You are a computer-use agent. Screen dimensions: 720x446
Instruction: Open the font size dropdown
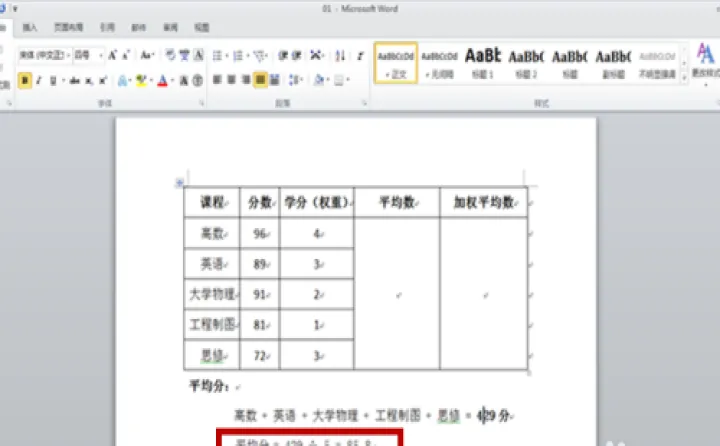[101, 55]
